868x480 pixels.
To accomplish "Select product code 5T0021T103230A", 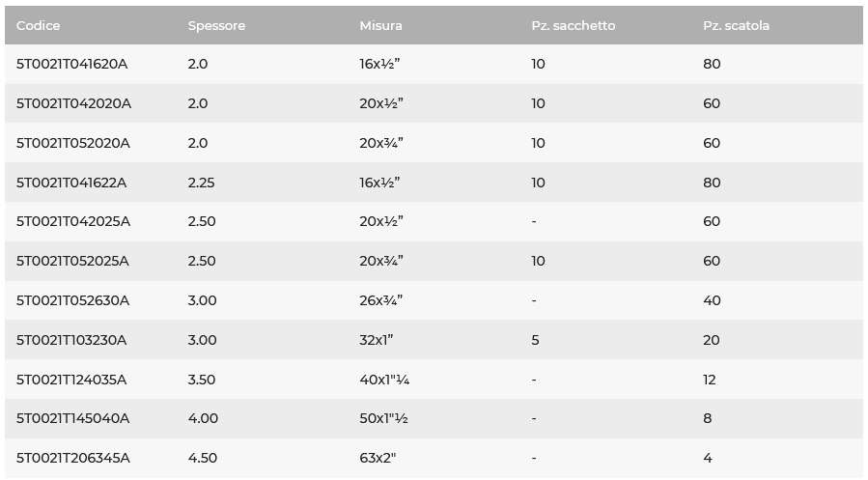I will point(71,340).
